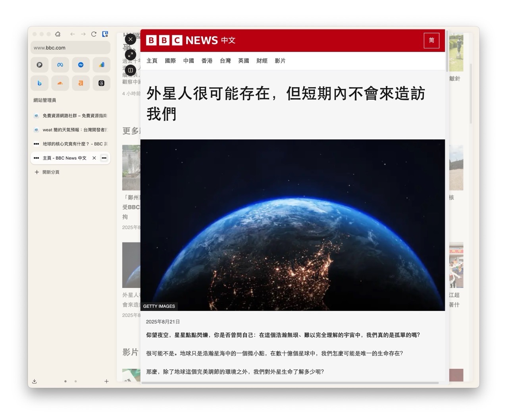508x420 pixels.
Task: Select the 主頁 - BBC News 中文 tab
Action: click(64, 158)
